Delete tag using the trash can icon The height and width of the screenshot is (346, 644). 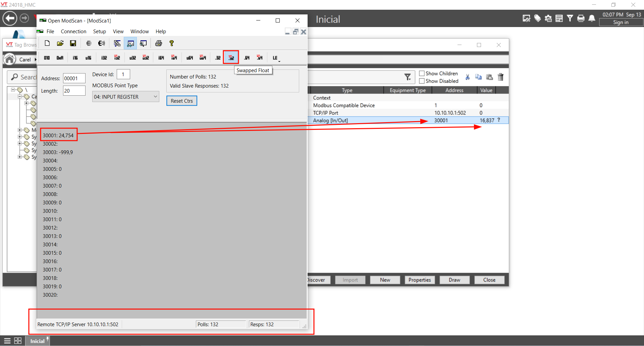point(500,77)
